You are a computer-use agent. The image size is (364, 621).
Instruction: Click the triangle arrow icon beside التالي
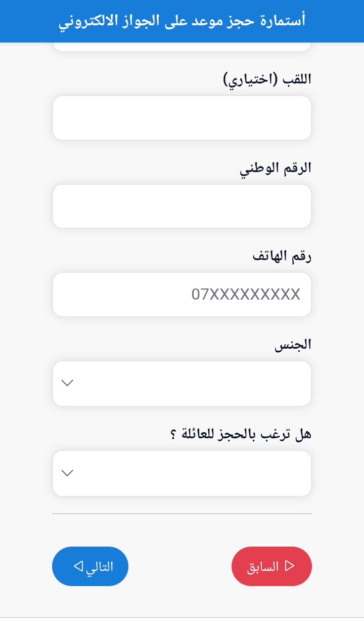pos(79,566)
